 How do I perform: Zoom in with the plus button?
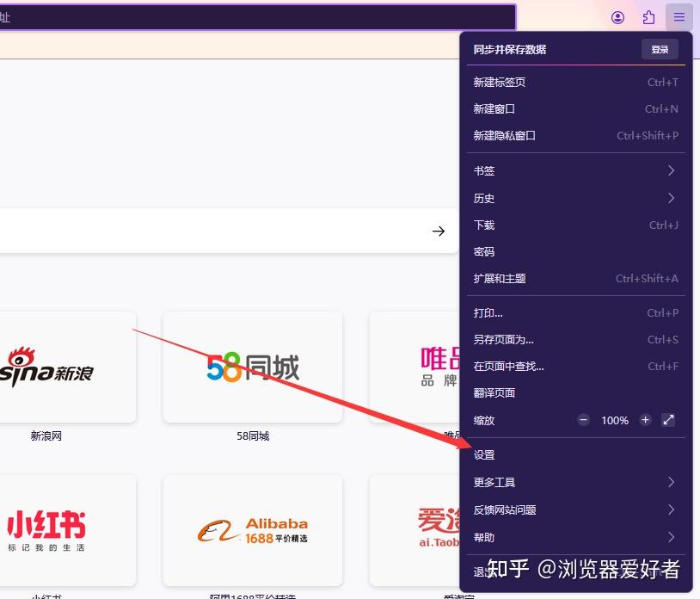(x=645, y=420)
